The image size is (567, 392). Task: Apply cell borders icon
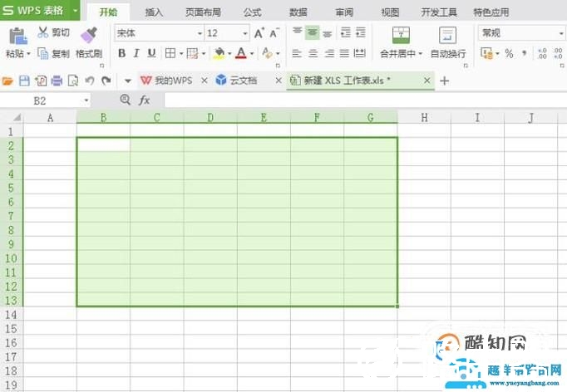click(170, 53)
